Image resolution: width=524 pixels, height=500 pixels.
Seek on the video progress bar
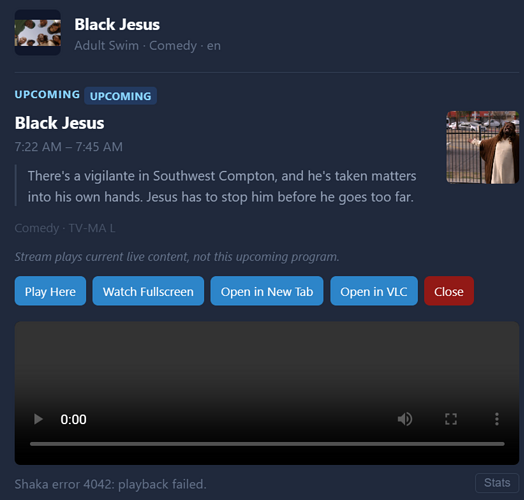tap(267, 444)
